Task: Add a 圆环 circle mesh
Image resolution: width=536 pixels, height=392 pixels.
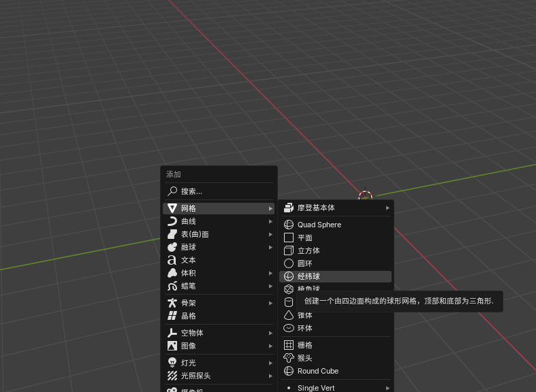Action: point(335,263)
